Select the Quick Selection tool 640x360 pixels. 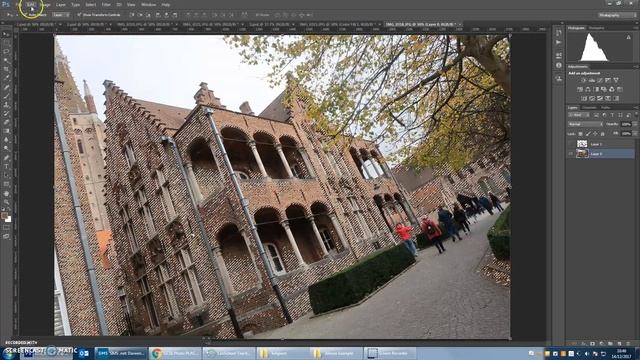point(6,60)
